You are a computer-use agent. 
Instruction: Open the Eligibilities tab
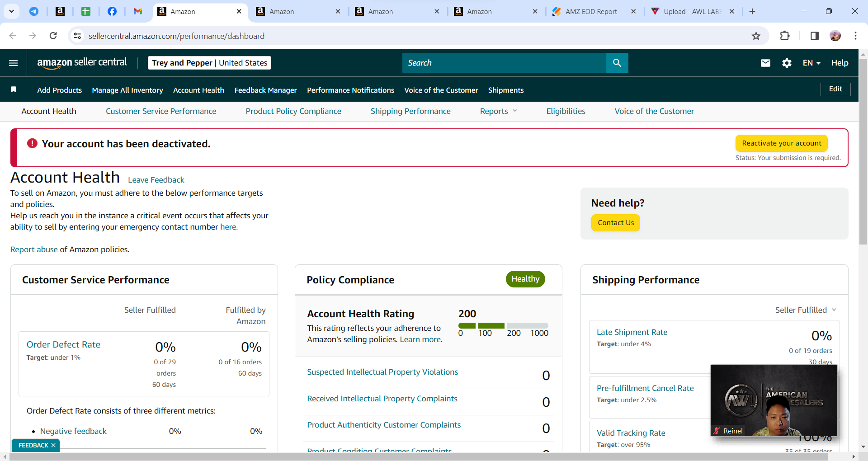tap(566, 111)
